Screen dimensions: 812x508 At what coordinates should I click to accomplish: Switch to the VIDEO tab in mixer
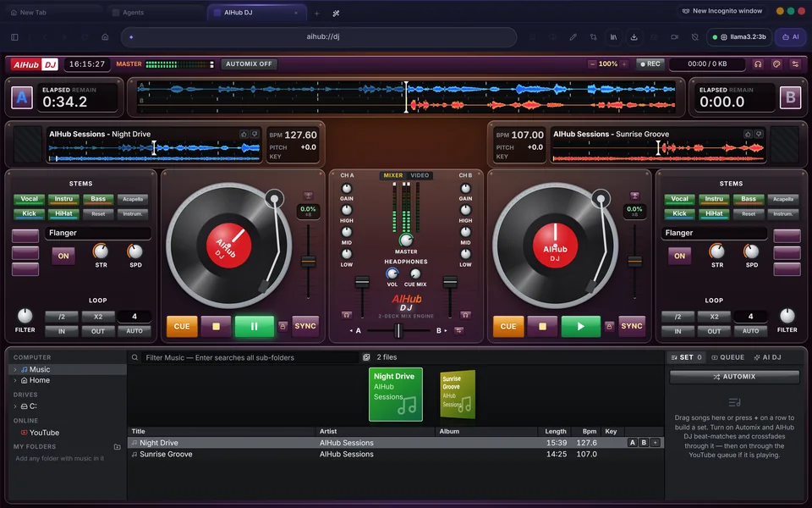(x=420, y=176)
